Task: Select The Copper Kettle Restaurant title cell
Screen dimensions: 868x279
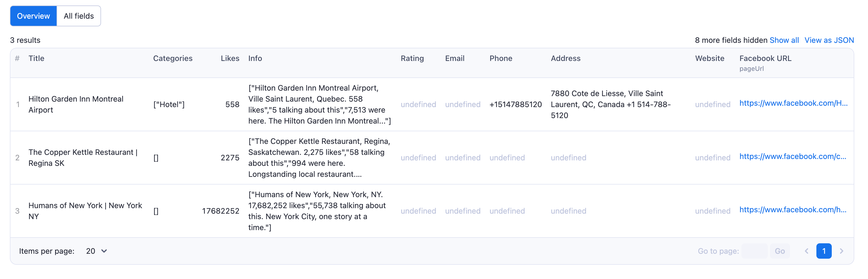Action: click(x=83, y=158)
